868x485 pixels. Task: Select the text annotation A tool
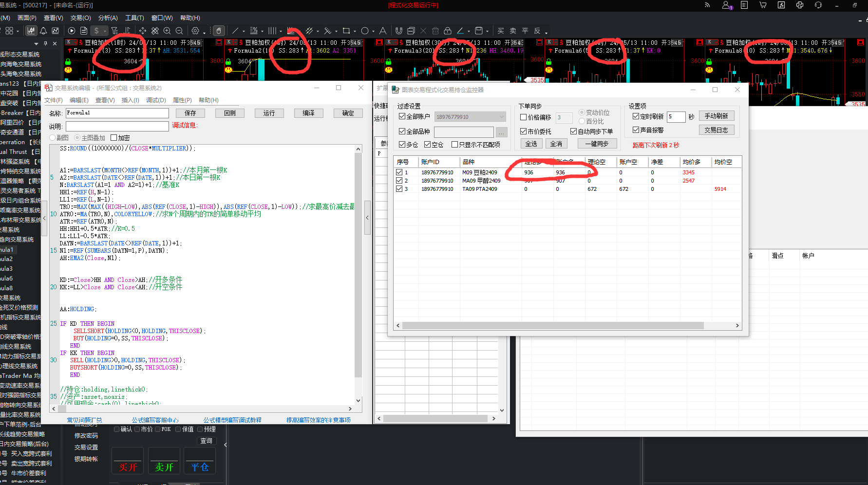(383, 31)
